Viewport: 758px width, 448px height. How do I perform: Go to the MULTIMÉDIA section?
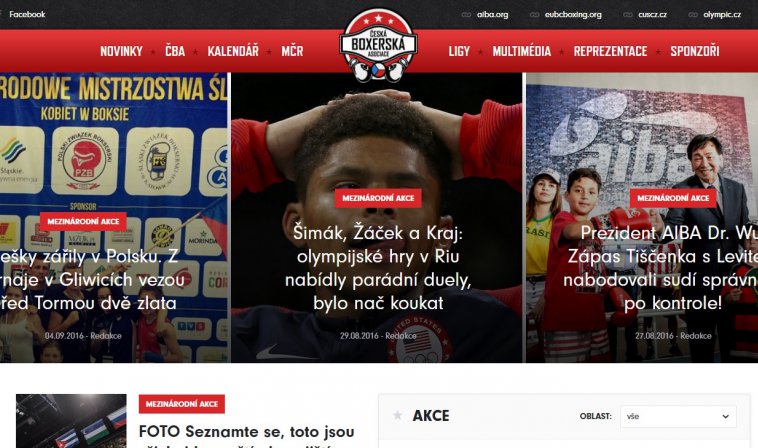(522, 51)
